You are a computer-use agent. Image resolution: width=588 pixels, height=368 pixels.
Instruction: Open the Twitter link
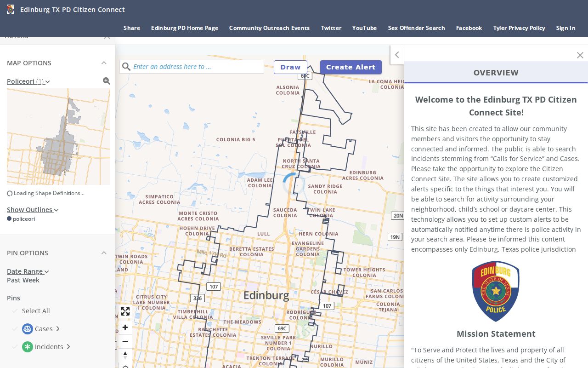(331, 28)
